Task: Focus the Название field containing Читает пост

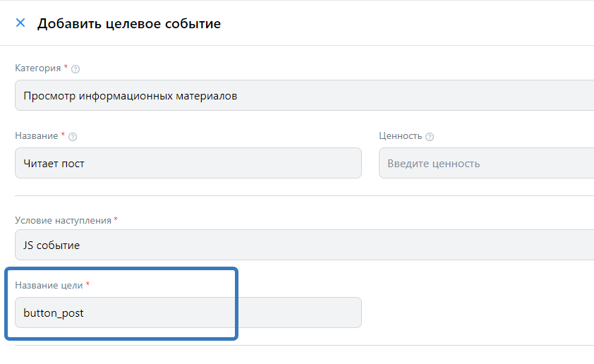Action: pos(188,163)
